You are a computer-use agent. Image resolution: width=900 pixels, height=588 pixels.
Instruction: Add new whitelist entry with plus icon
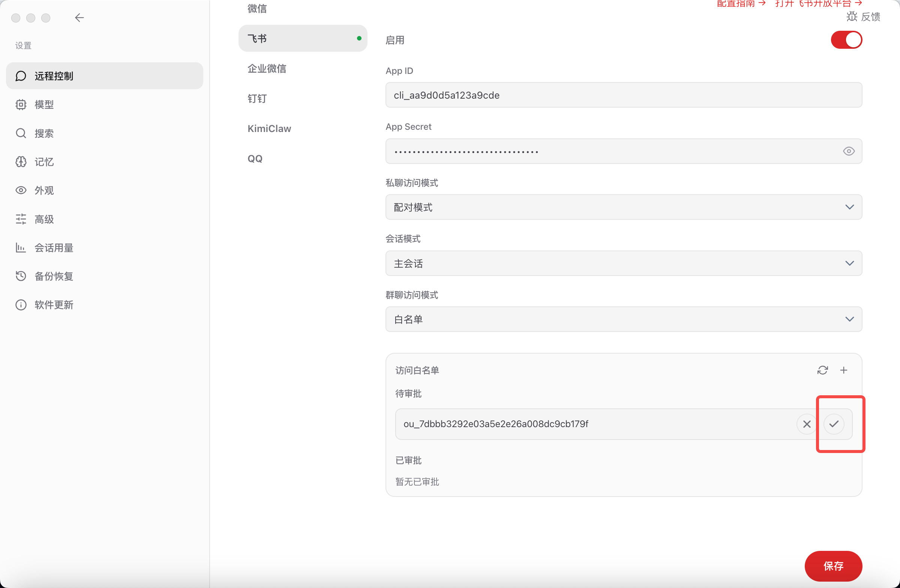844,370
